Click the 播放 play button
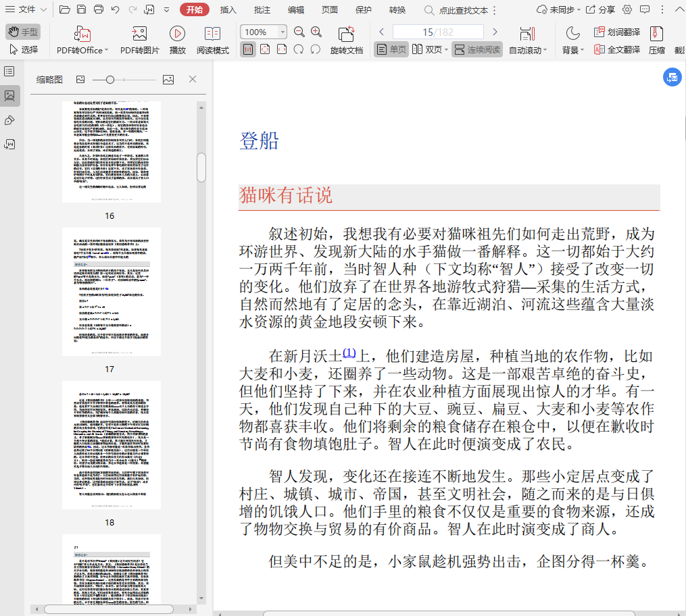Image resolution: width=686 pixels, height=616 pixels. coord(177,41)
